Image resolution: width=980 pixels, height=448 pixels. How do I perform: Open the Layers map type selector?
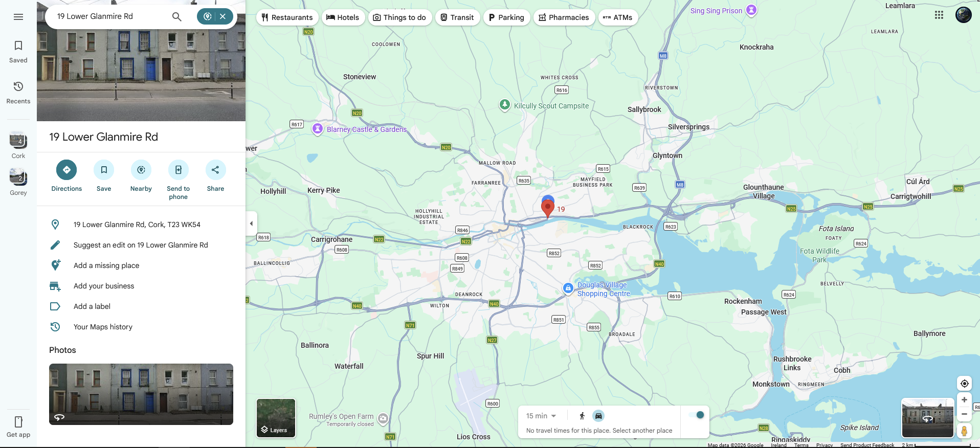click(276, 418)
